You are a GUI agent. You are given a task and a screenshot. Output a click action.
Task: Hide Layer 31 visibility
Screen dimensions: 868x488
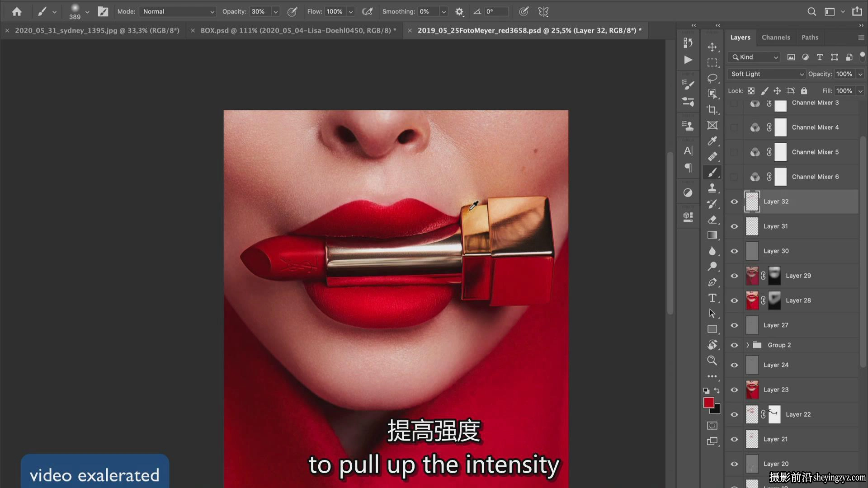click(734, 226)
